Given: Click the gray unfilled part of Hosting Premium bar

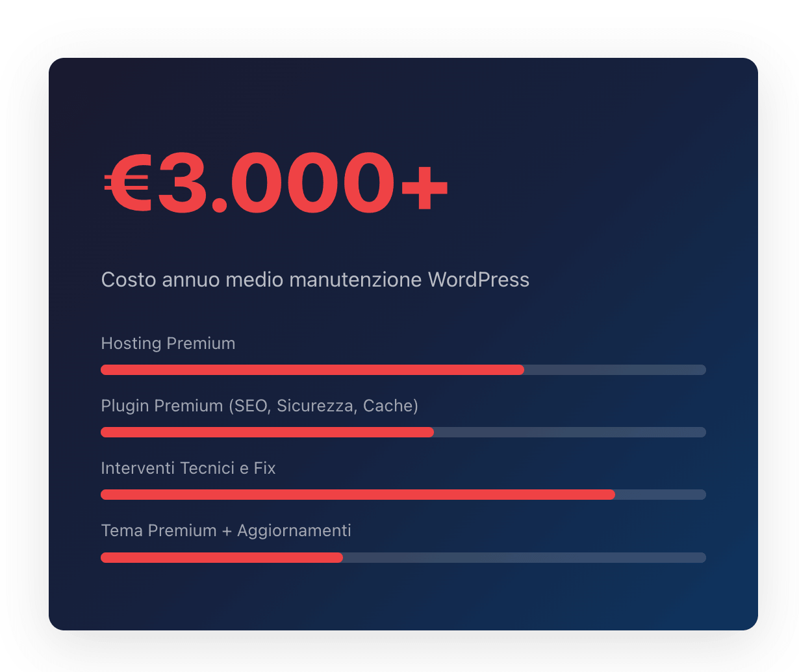Looking at the screenshot, I should (x=615, y=370).
